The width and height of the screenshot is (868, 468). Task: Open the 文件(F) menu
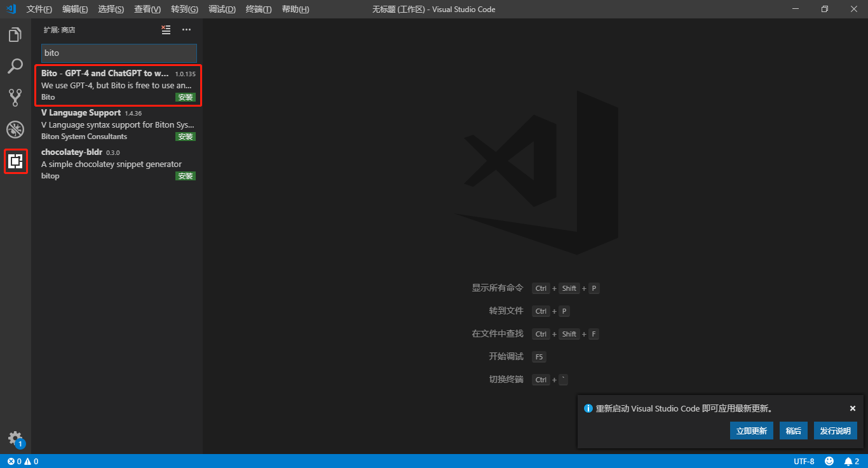click(39, 10)
